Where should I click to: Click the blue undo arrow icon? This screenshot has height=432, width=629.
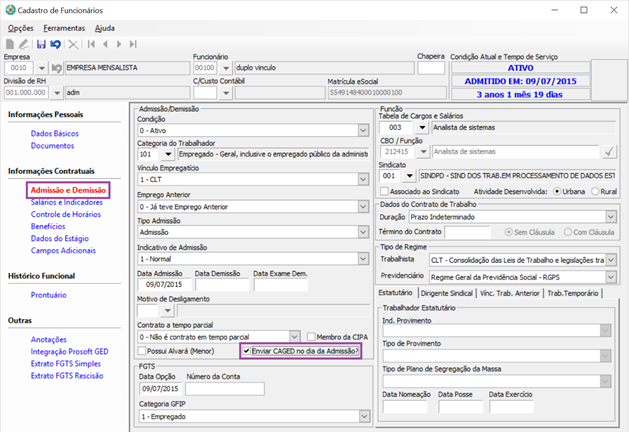[55, 44]
